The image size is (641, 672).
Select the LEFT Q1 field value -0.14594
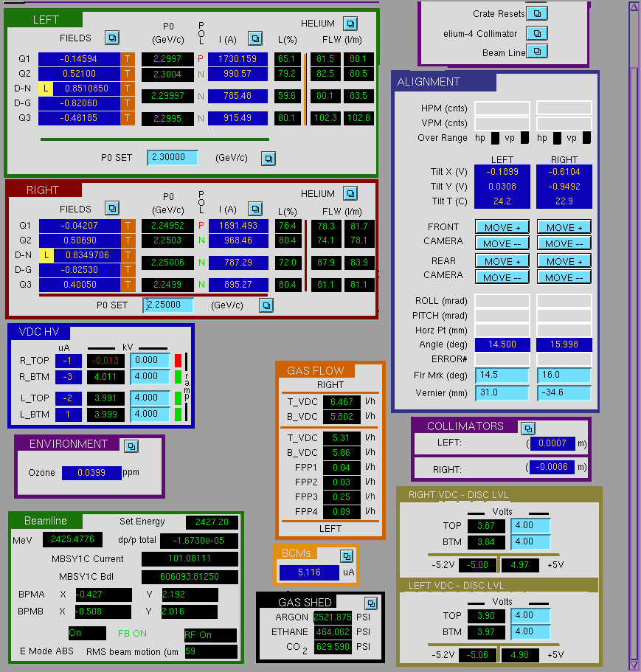tap(79, 59)
